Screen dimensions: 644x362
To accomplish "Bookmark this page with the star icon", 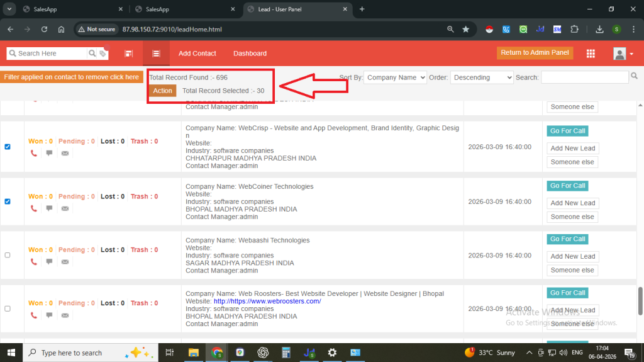I will (465, 29).
